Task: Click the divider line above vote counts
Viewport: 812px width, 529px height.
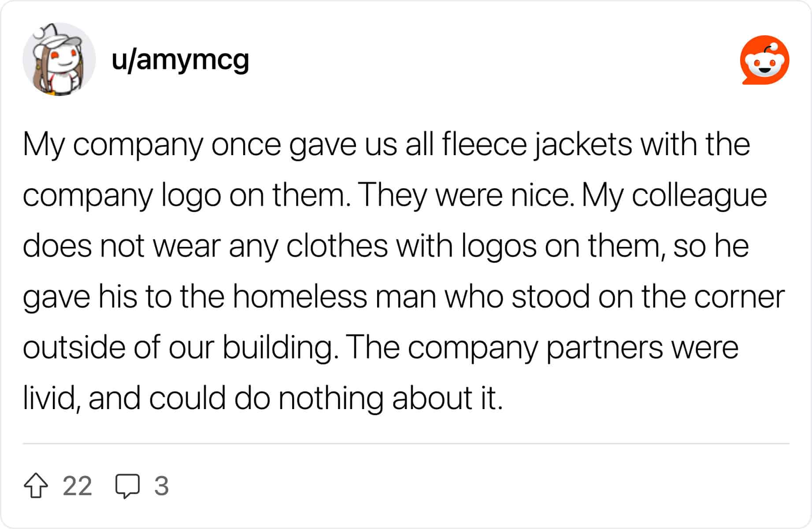Action: point(406,443)
